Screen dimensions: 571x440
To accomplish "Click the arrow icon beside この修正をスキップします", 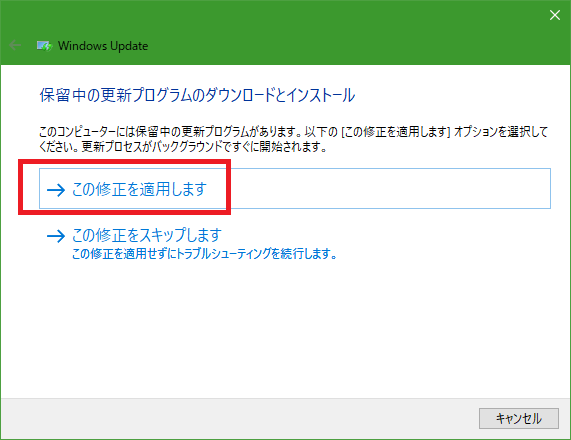I will pos(56,236).
